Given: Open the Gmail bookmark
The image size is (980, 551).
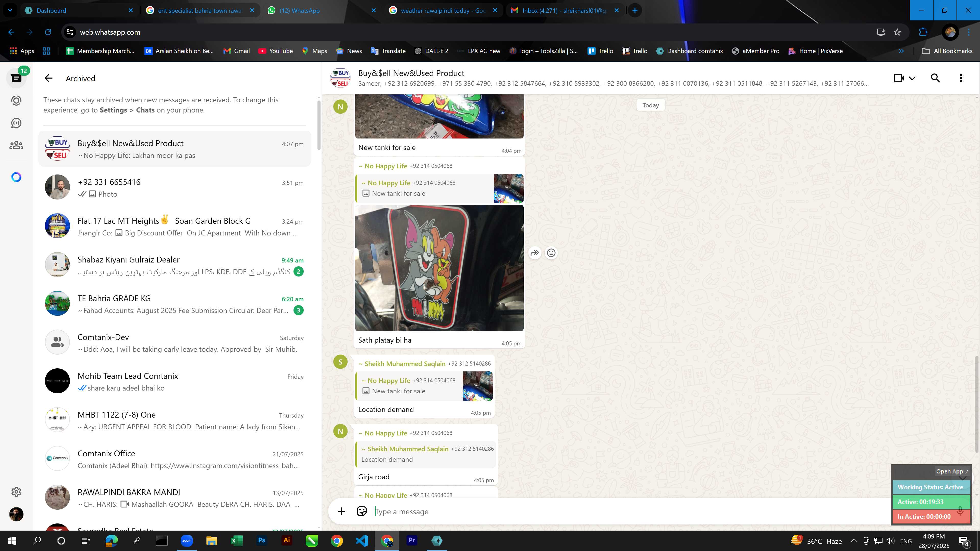Looking at the screenshot, I should pos(236,51).
